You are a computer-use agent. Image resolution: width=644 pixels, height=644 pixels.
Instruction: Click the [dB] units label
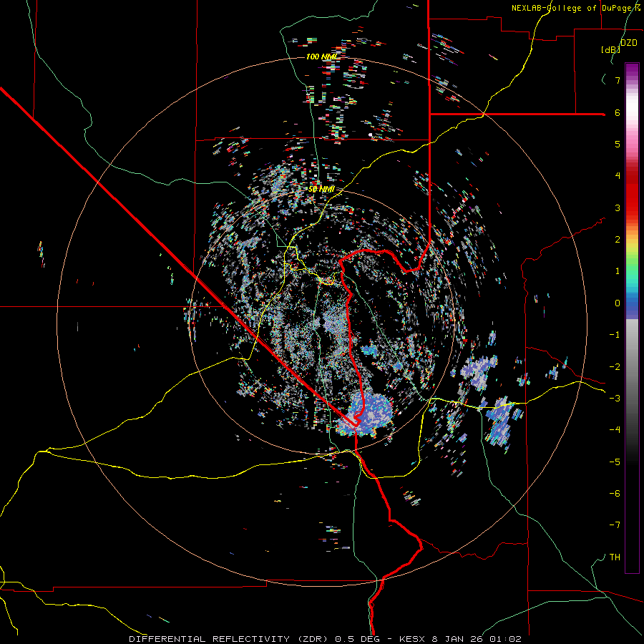coord(610,49)
